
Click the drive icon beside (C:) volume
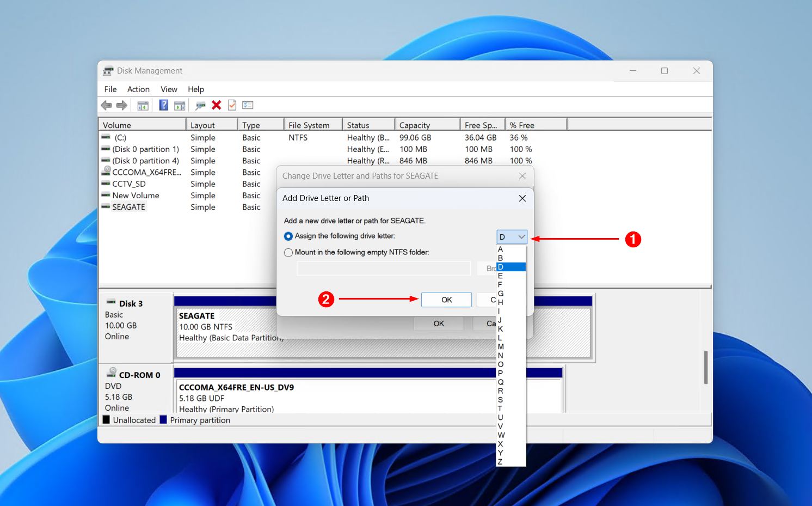pyautogui.click(x=106, y=137)
